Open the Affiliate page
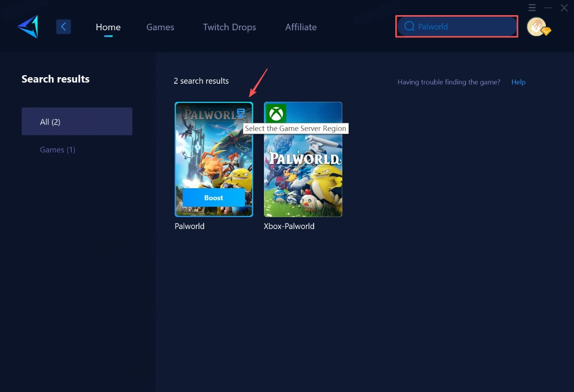 (300, 27)
